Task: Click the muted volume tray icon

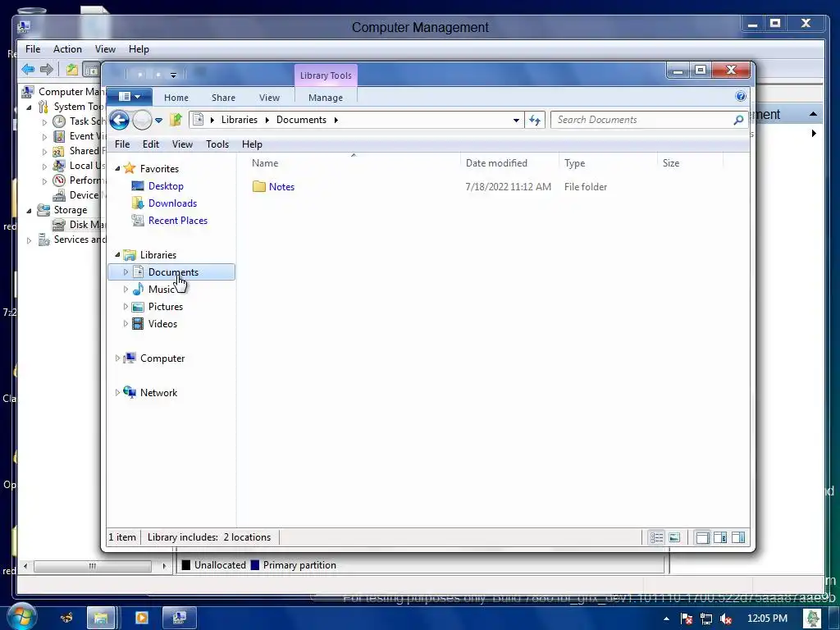Action: point(726,619)
